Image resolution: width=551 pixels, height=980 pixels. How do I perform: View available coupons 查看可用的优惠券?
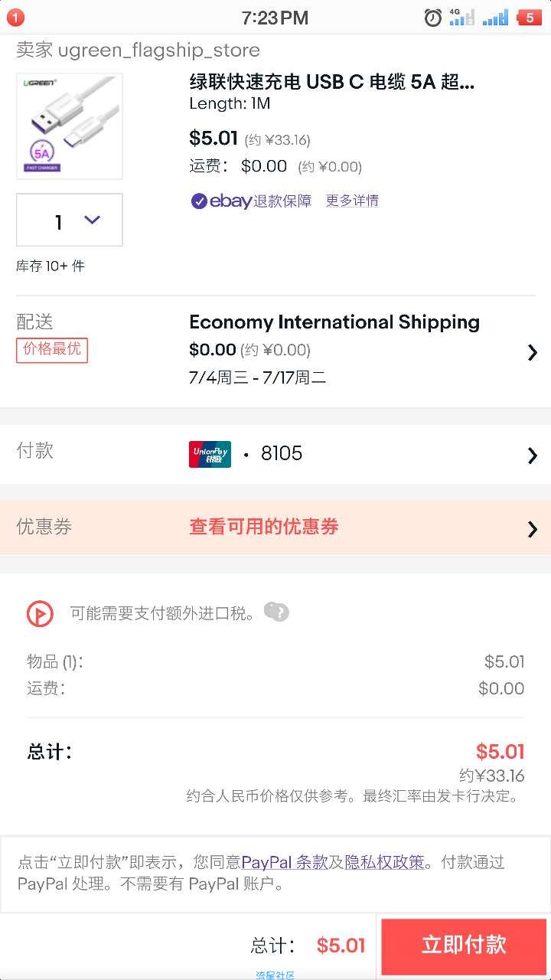(264, 527)
